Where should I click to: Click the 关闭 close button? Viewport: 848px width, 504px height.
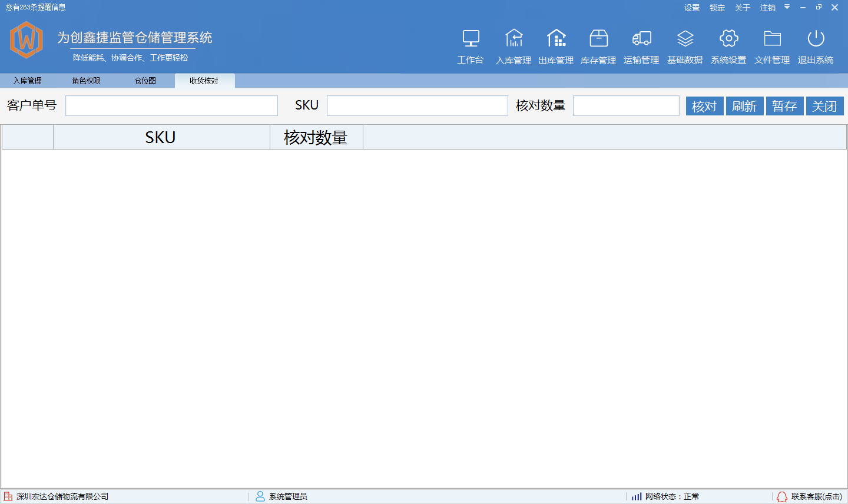[824, 106]
